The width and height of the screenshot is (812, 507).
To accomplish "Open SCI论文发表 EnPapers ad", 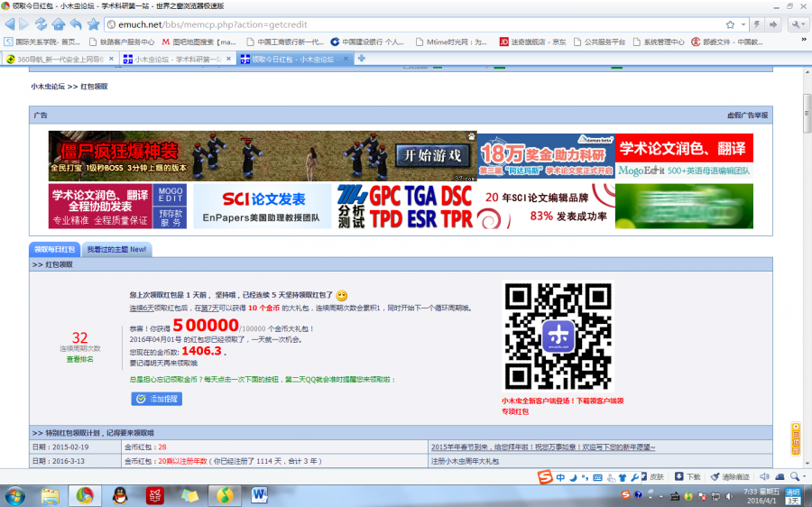I will coord(262,206).
